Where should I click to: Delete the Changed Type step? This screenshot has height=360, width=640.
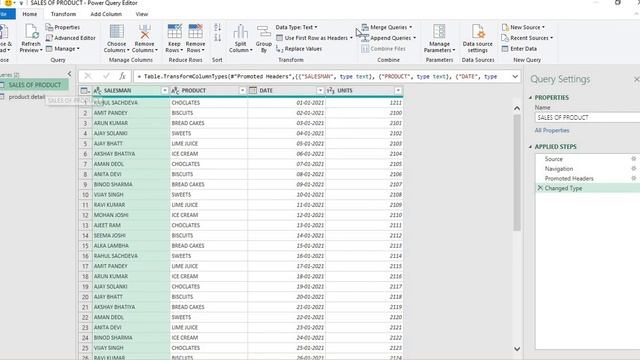point(540,188)
